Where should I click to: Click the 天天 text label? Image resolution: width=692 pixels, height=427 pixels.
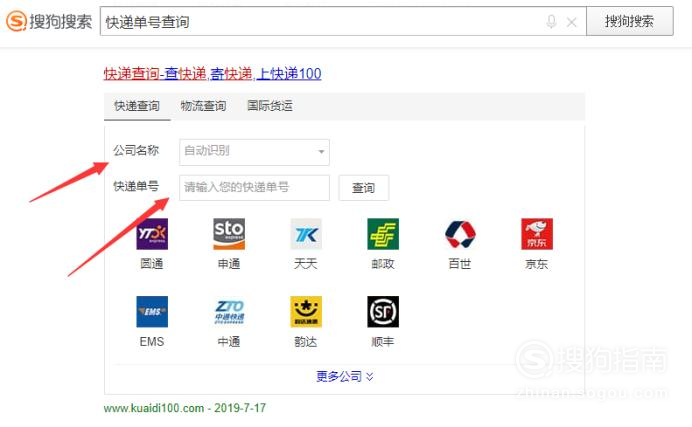(x=306, y=264)
